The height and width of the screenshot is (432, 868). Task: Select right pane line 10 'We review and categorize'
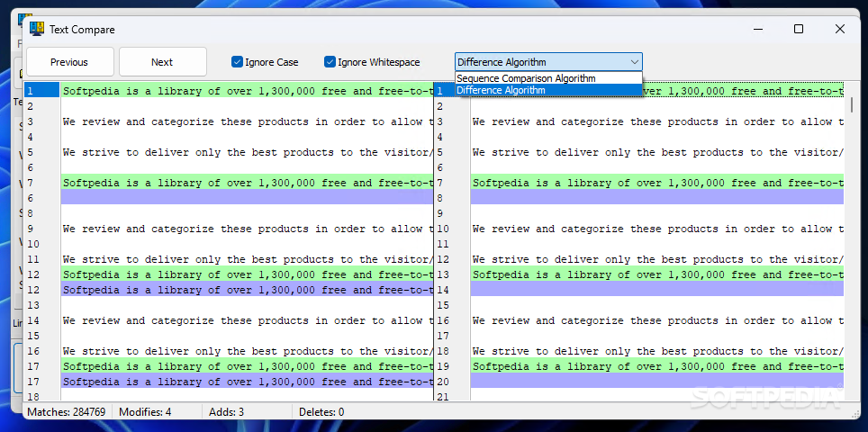point(657,229)
